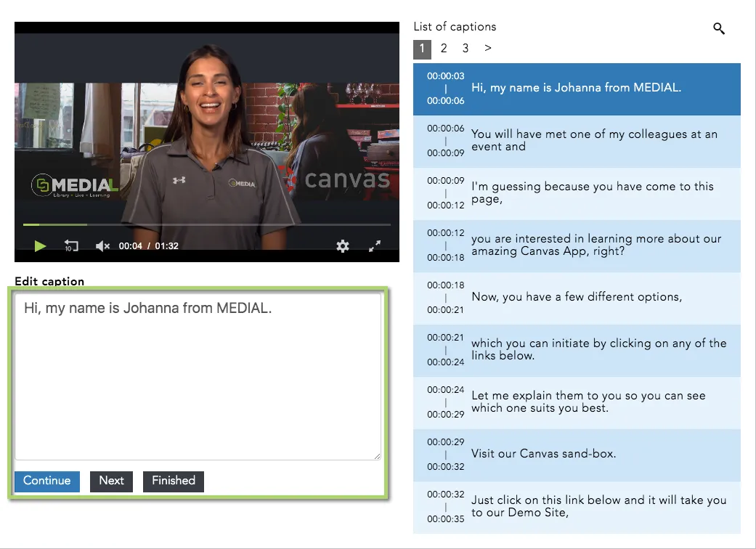756x549 pixels.
Task: Open video settings gear
Action: (343, 246)
